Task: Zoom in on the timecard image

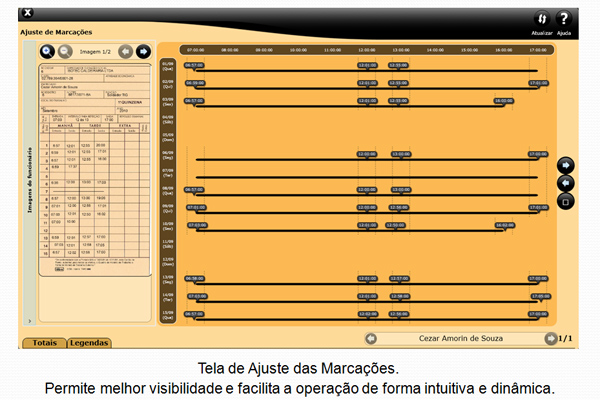Action: (x=47, y=51)
